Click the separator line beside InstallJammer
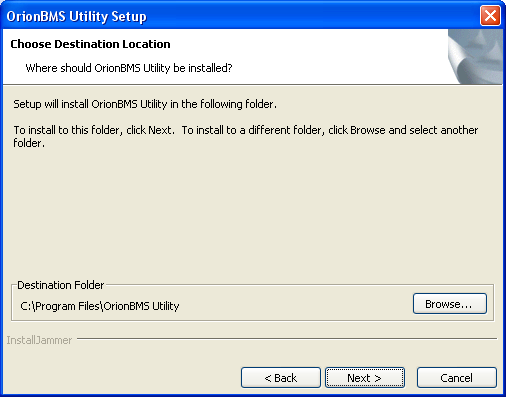 pos(287,339)
